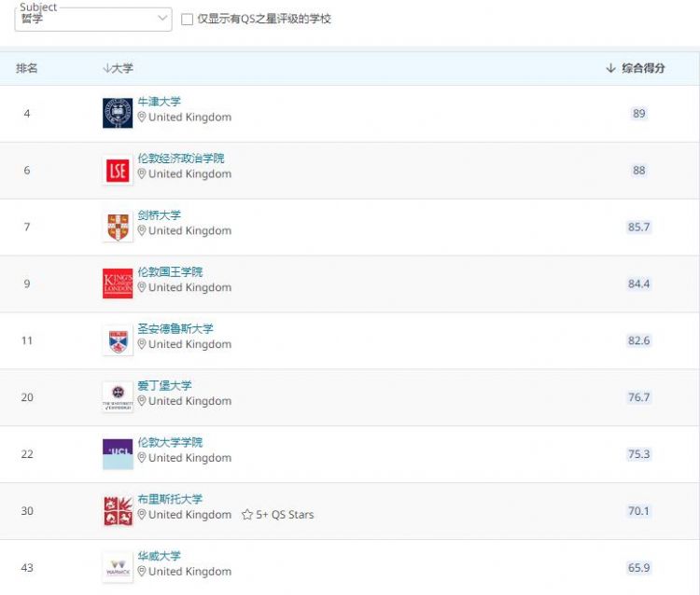
Task: Sort by the 综合得分 column header
Action: [636, 68]
